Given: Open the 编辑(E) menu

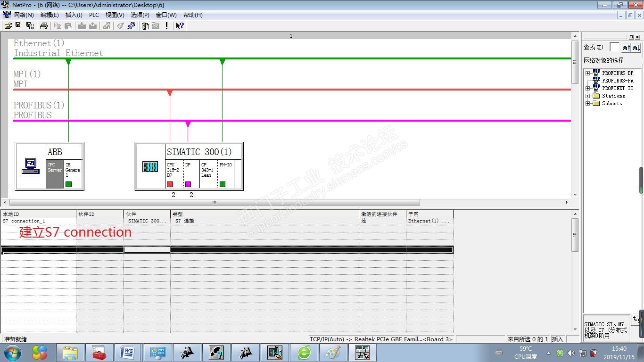Looking at the screenshot, I should tap(50, 15).
